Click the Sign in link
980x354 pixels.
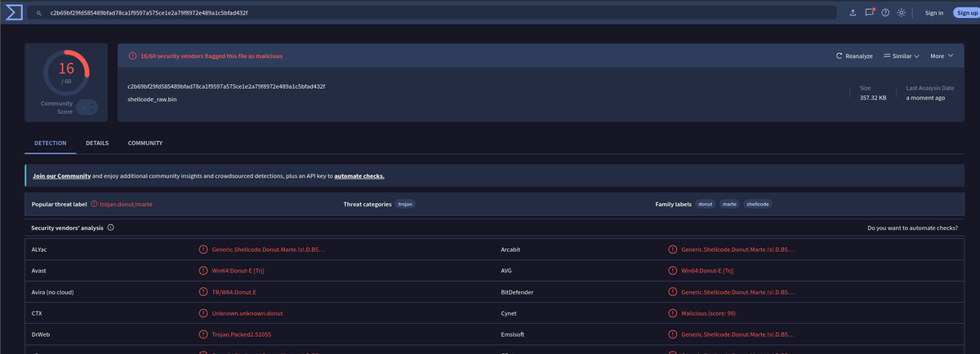coord(934,13)
